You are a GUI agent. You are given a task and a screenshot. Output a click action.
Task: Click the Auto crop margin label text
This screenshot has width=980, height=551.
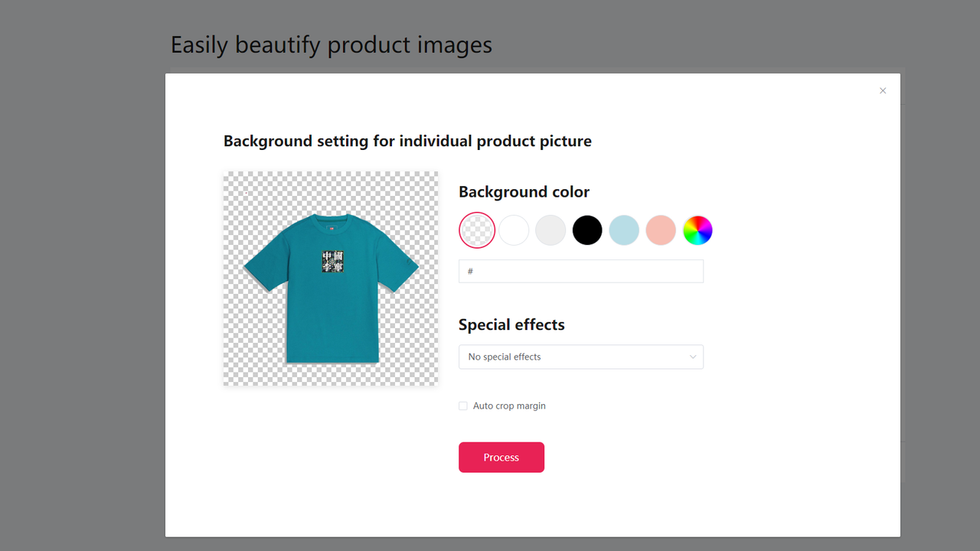(508, 406)
